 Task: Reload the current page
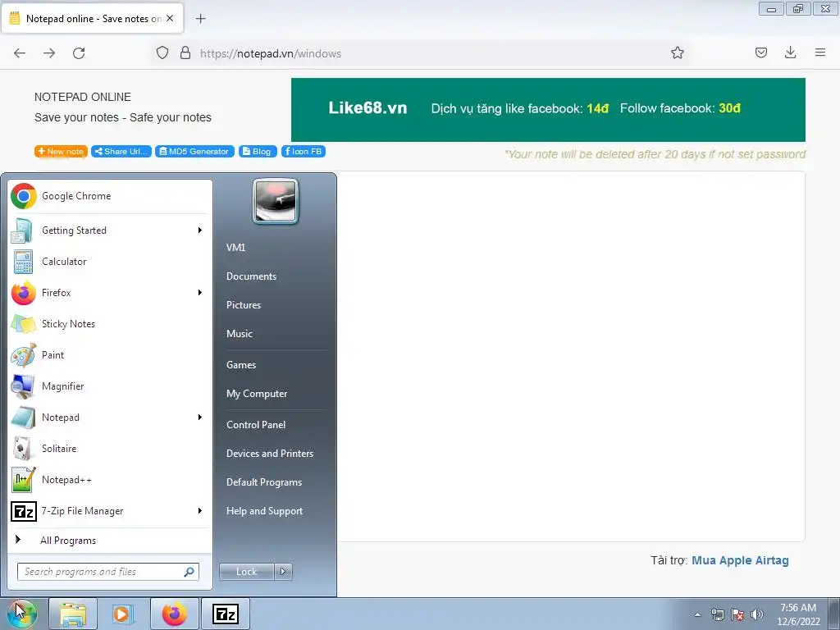[79, 53]
